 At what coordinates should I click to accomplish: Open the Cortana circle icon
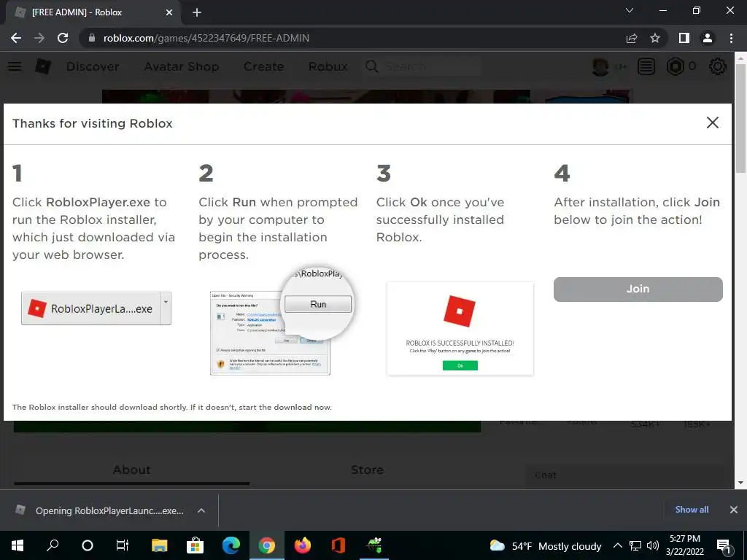point(88,545)
